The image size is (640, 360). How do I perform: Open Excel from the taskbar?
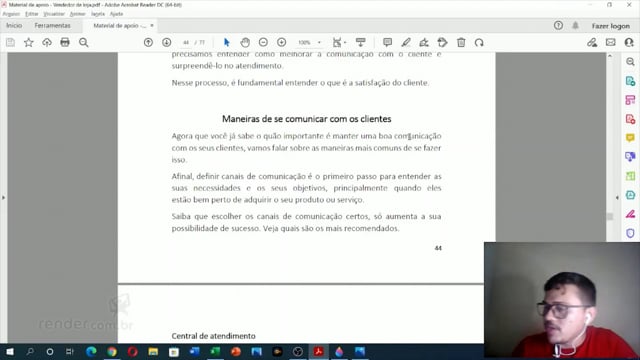(215, 351)
